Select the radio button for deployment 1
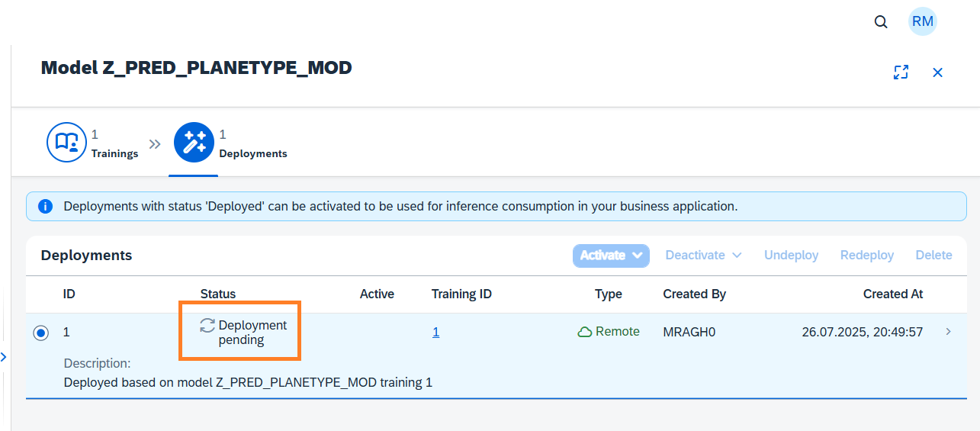This screenshot has height=431, width=980. tap(41, 333)
